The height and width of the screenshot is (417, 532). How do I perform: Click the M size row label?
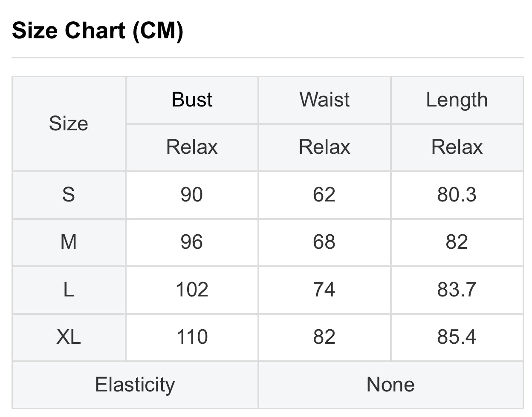click(69, 242)
